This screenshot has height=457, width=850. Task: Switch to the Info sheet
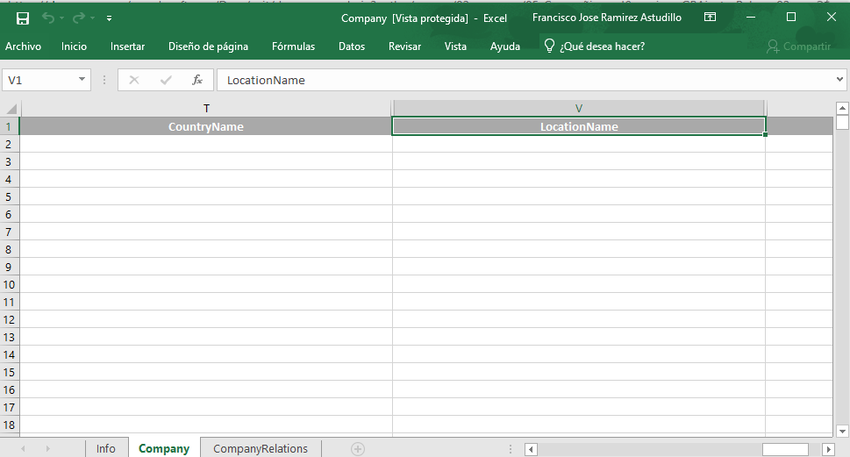click(106, 449)
